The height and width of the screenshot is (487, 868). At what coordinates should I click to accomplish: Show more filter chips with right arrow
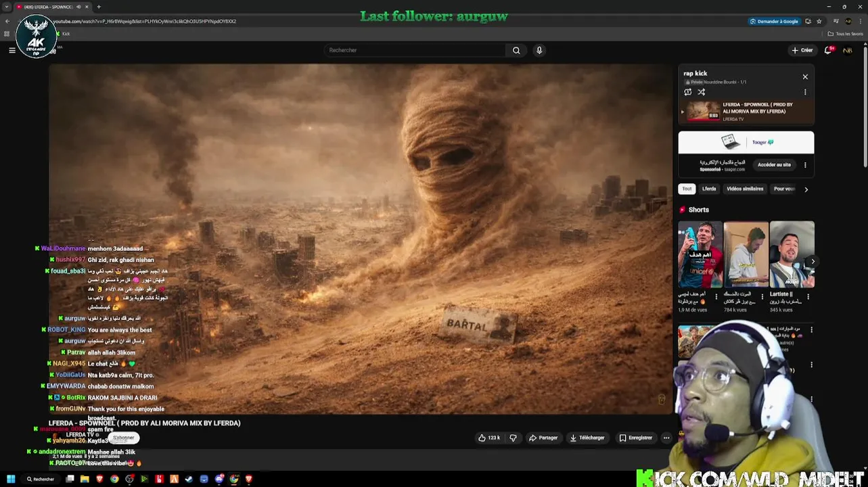(x=806, y=189)
